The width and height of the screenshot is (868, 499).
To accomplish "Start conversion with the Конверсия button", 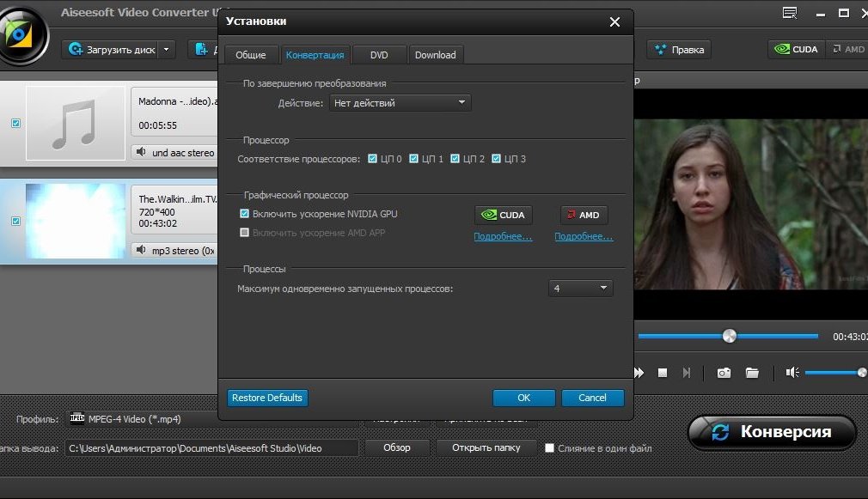I will (x=772, y=431).
